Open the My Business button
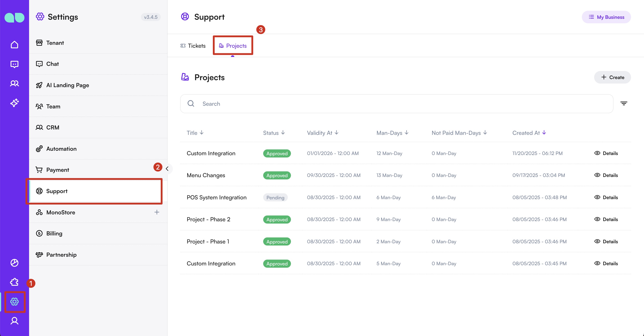This screenshot has width=644, height=336. (x=606, y=17)
